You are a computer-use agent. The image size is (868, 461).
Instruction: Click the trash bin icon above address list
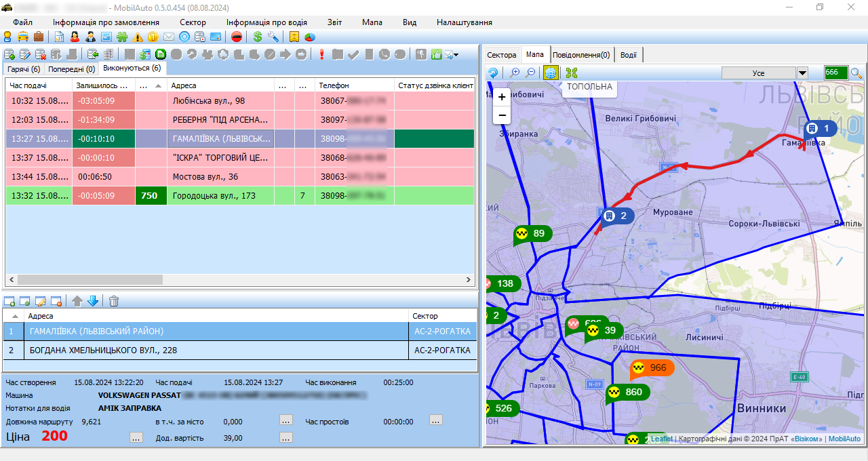point(114,301)
